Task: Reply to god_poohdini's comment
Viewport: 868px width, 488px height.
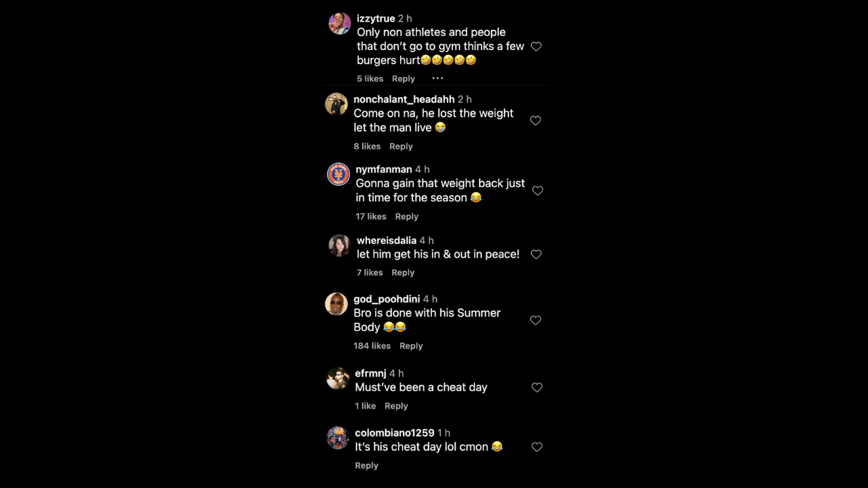Action: [411, 346]
